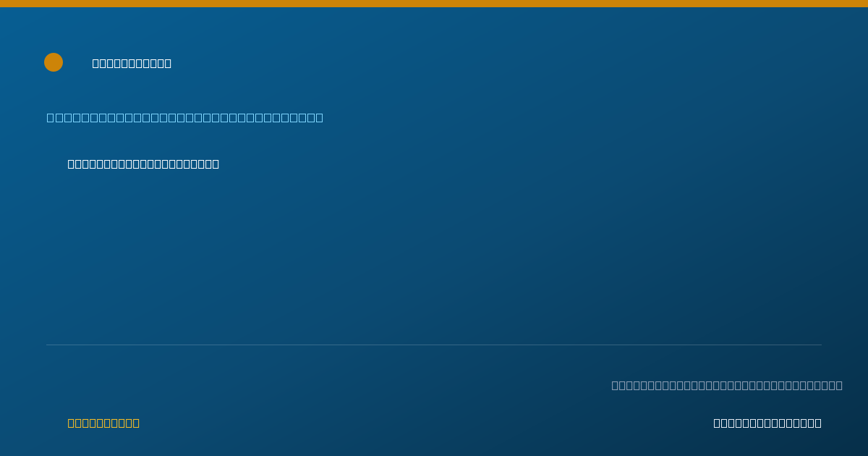Click the white subtitle line under the headline

pos(143,164)
